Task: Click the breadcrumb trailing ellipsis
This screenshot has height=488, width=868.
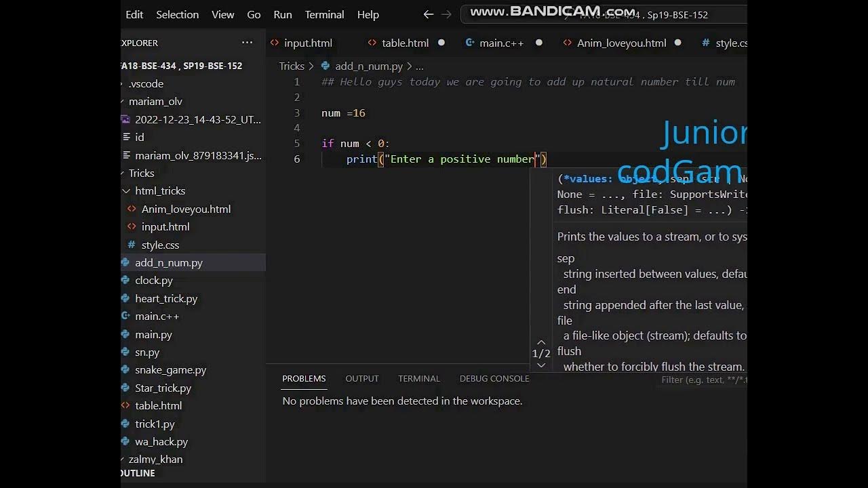Action: [419, 66]
